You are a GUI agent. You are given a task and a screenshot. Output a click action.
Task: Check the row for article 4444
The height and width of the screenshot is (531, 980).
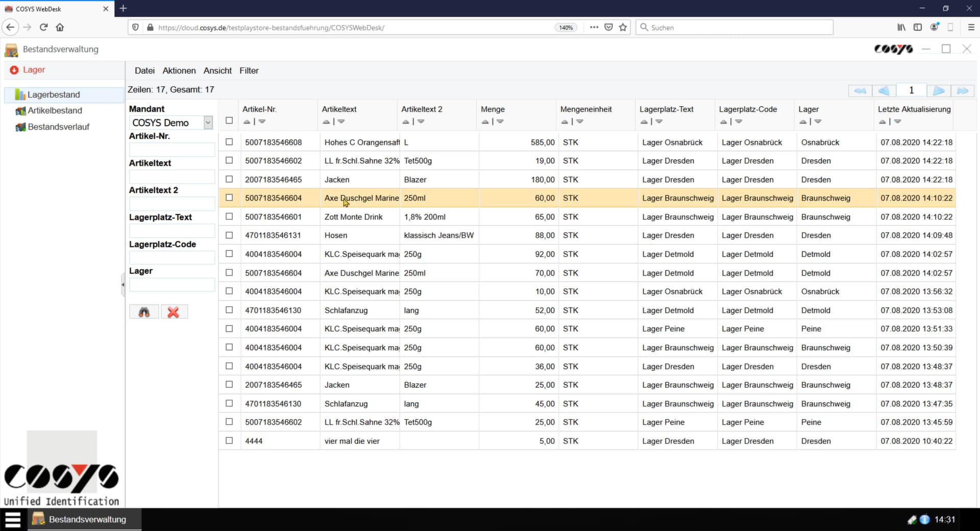click(x=229, y=440)
